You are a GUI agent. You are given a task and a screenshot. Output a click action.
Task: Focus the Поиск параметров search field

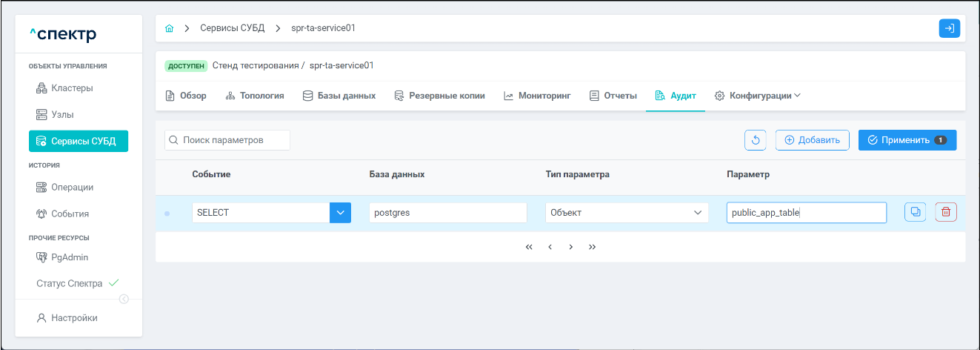pyautogui.click(x=228, y=140)
